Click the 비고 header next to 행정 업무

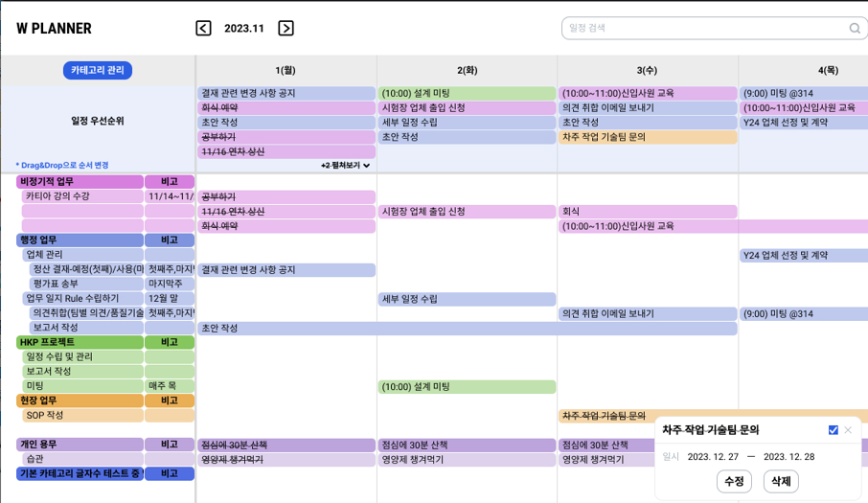click(x=170, y=240)
